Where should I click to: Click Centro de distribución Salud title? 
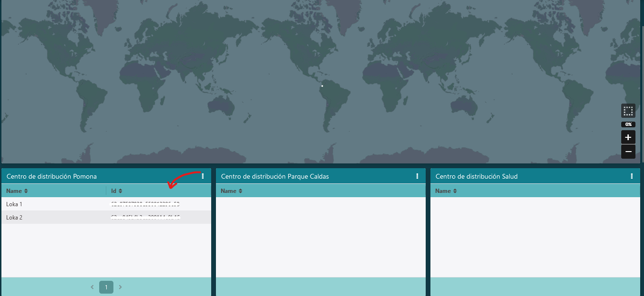476,176
